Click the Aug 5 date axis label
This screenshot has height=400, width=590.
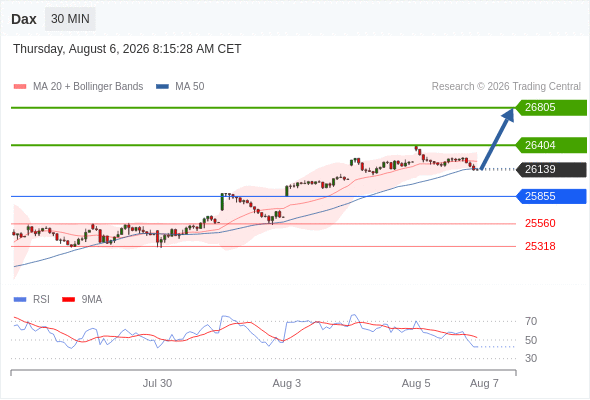416,383
